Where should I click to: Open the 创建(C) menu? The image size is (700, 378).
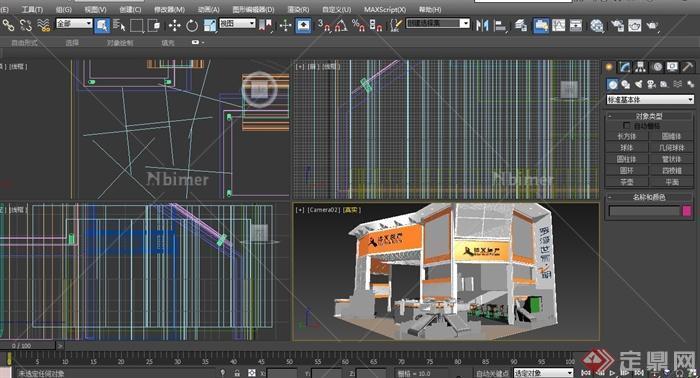click(130, 9)
